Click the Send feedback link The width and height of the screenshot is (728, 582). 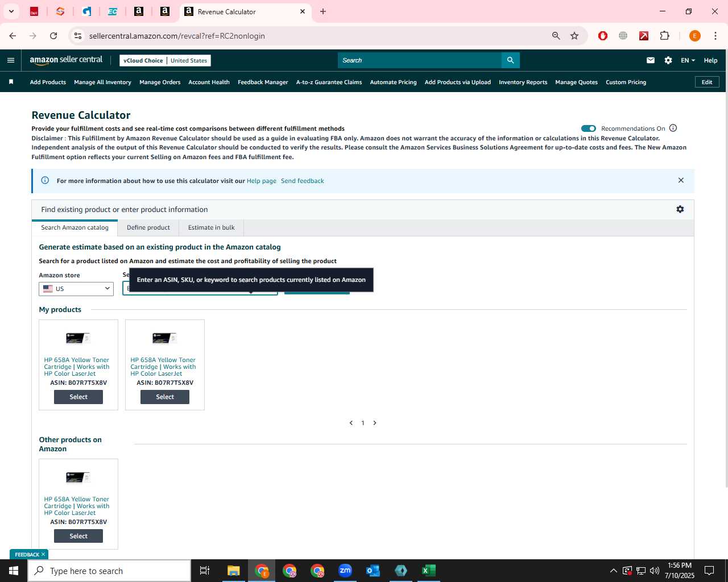(x=302, y=181)
